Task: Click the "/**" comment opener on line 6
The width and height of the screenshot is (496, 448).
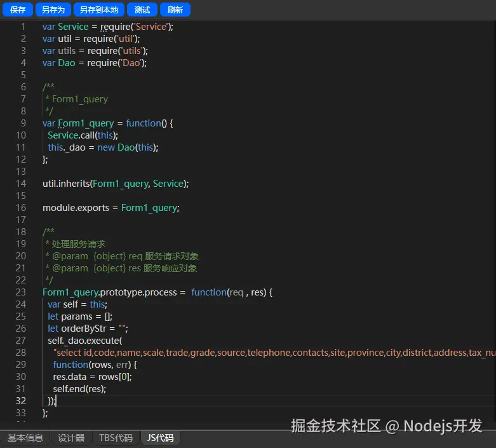Action: point(48,87)
